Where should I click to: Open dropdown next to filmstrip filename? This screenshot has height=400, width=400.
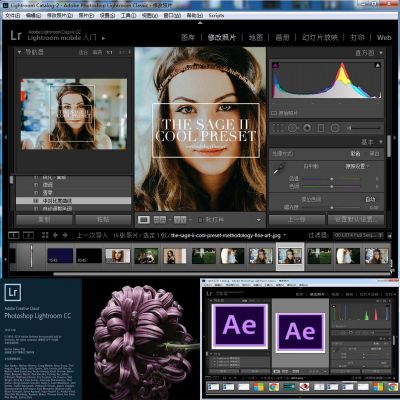point(285,235)
